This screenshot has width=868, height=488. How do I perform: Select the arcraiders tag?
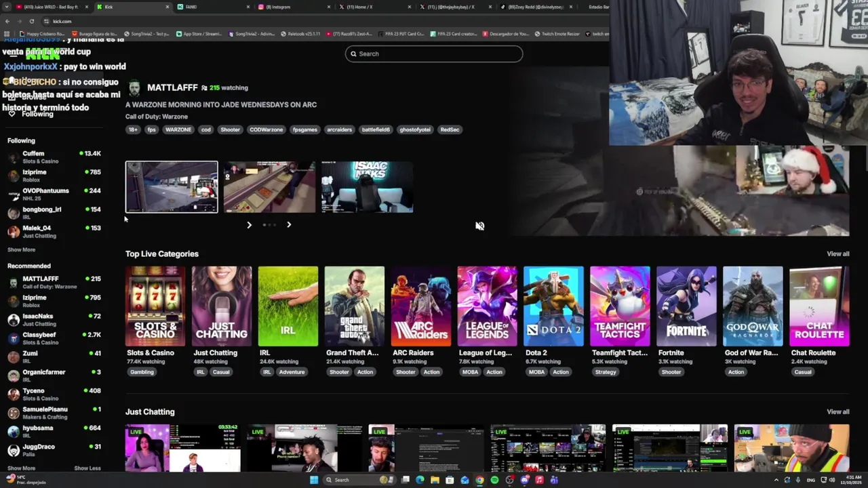point(340,129)
